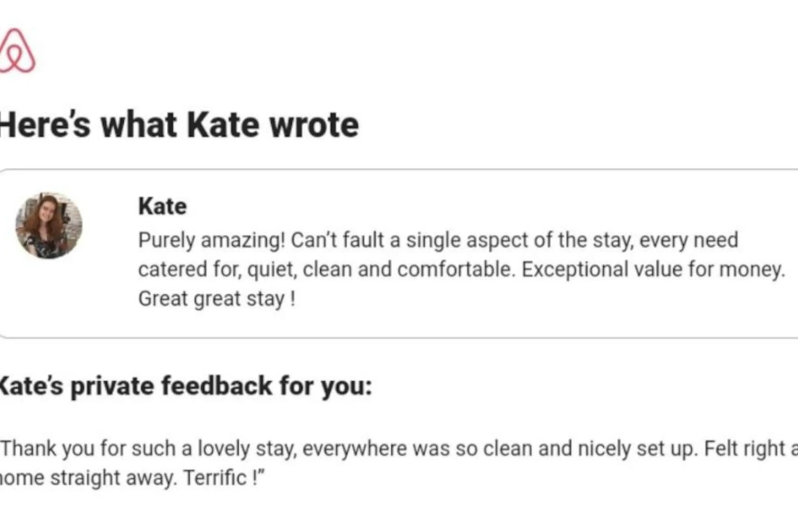The height and width of the screenshot is (532, 798).
Task: Click the bold reviewer name Kate
Action: 163,206
